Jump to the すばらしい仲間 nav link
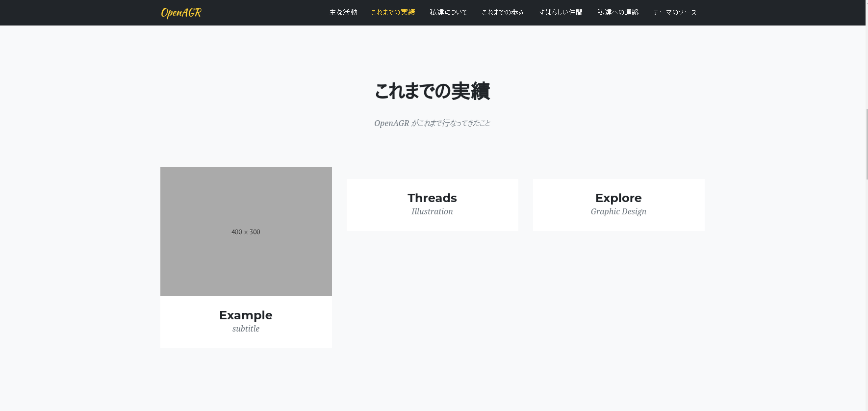 pyautogui.click(x=561, y=12)
